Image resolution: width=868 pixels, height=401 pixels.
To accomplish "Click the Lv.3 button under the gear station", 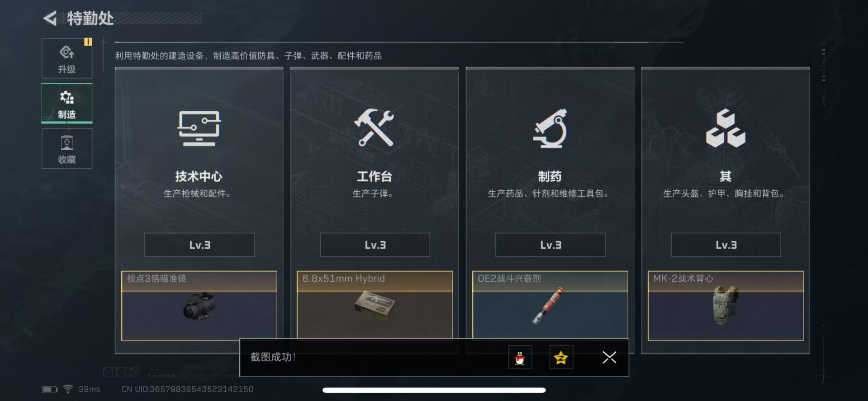I will point(726,245).
